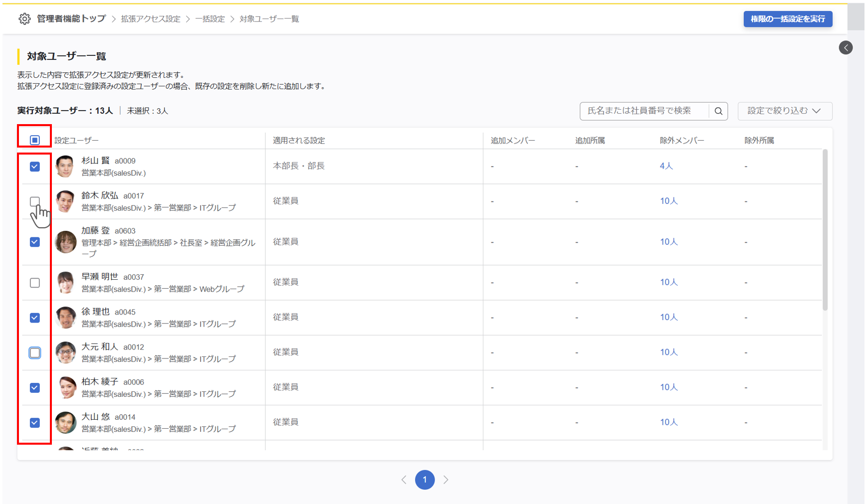Click the magnifier search icon
The width and height of the screenshot is (866, 504).
pos(718,111)
